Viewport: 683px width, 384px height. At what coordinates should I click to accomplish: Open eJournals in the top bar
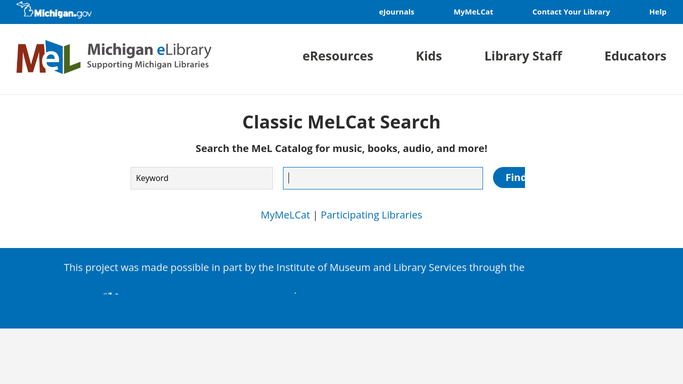click(396, 12)
